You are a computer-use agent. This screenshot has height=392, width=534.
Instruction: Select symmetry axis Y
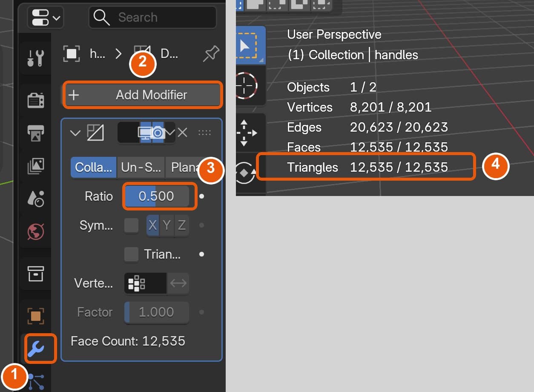tap(167, 225)
